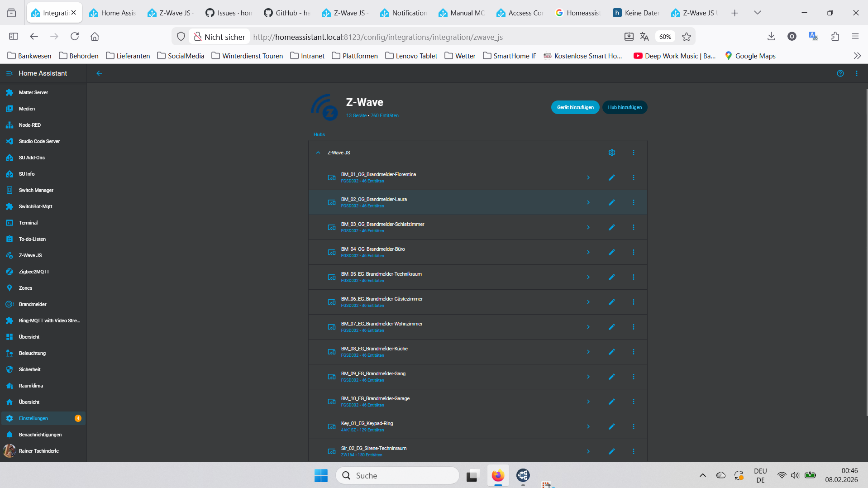
Task: Open Benachrichtigungen notifications
Action: (43, 435)
